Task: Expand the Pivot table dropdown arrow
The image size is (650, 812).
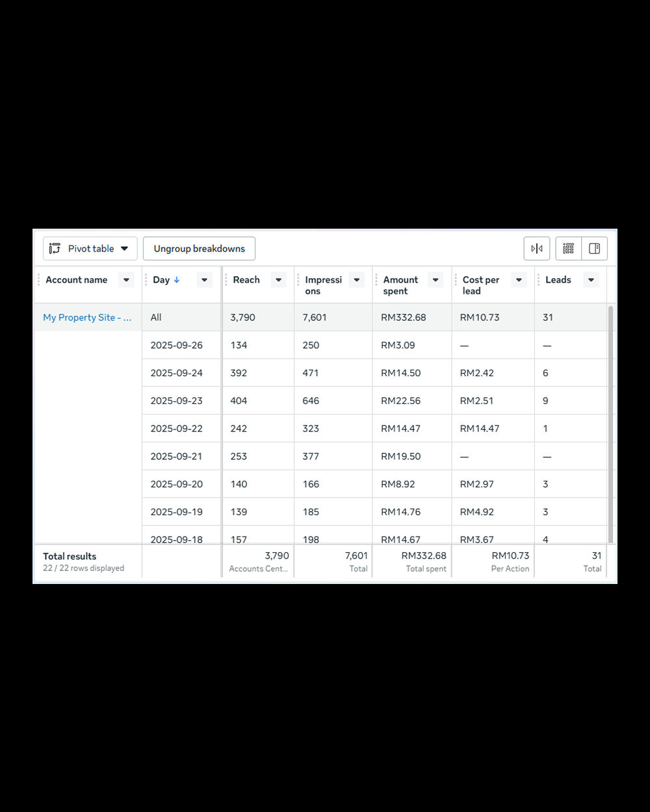Action: 125,248
